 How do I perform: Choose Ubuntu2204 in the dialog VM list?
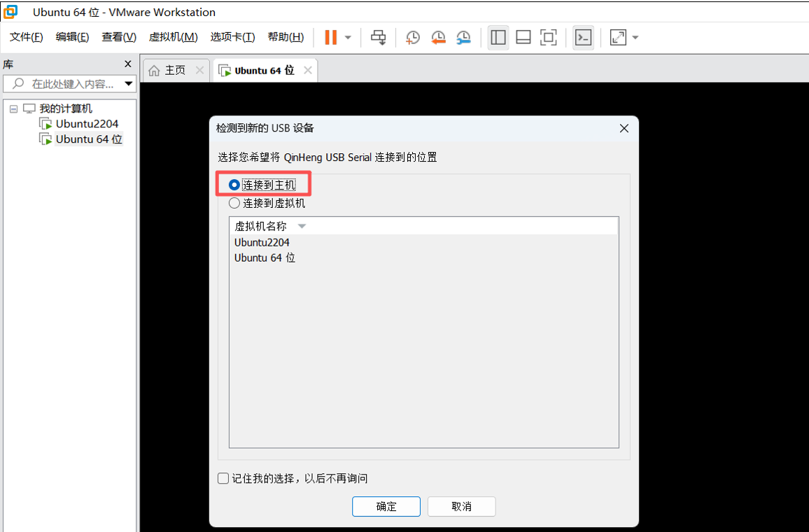[x=262, y=242]
